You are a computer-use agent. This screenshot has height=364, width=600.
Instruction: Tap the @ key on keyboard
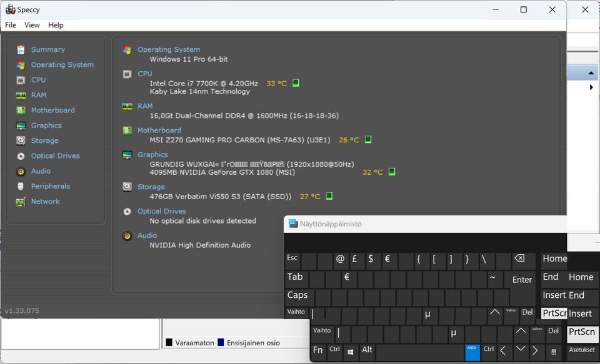pos(340,261)
